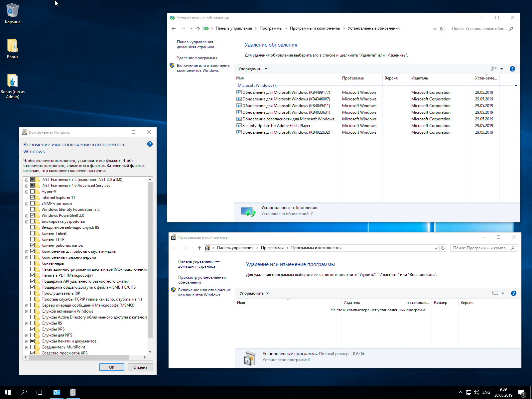532x399 pixels.
Task: Open Просмотр установленных обновлений link
Action: tap(202, 280)
